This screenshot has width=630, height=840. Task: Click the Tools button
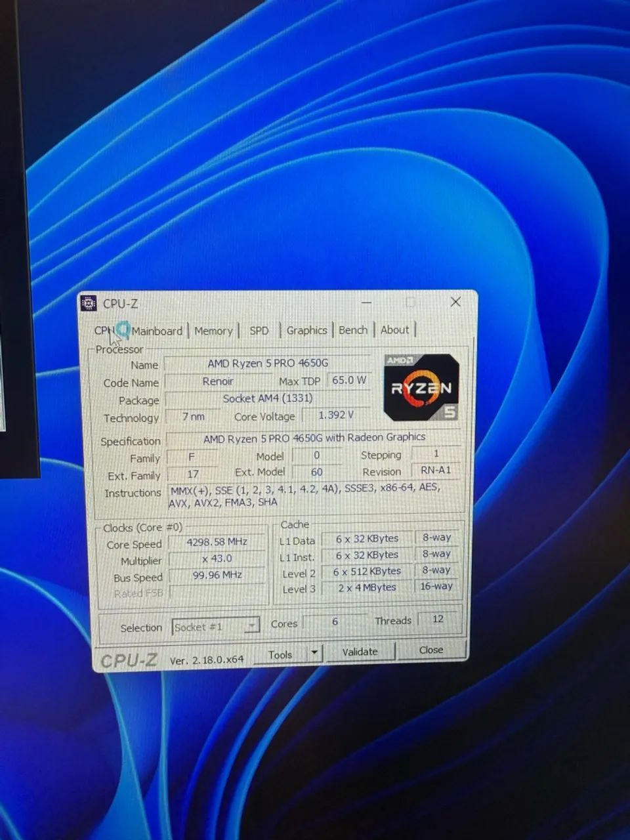(x=280, y=654)
